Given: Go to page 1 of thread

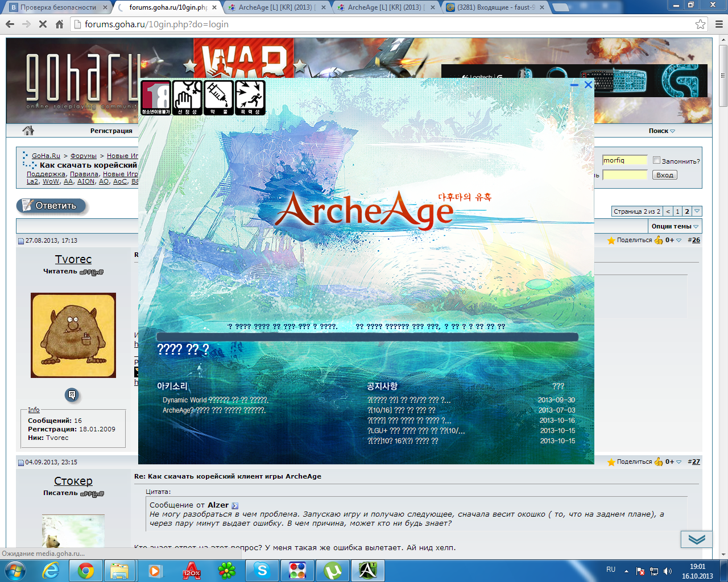Looking at the screenshot, I should pos(677,211).
